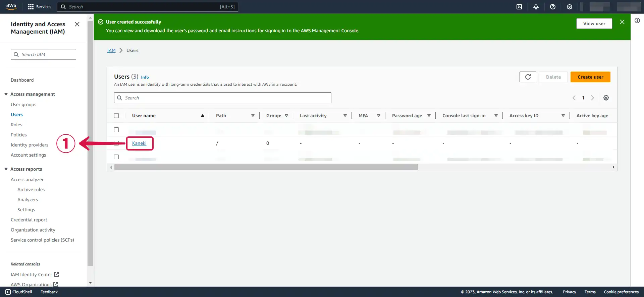644x297 pixels.
Task: Click the Feedback link in footer
Action: pyautogui.click(x=49, y=292)
